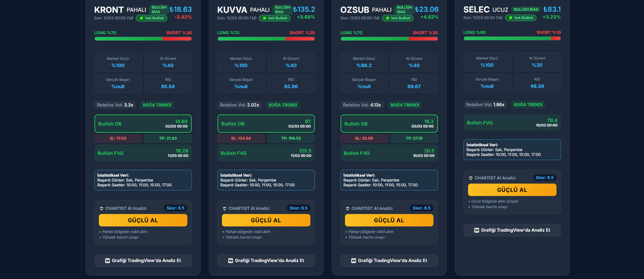Click KRONT's -3.42% change value
Screen dimensions: 644x279
[183, 17]
